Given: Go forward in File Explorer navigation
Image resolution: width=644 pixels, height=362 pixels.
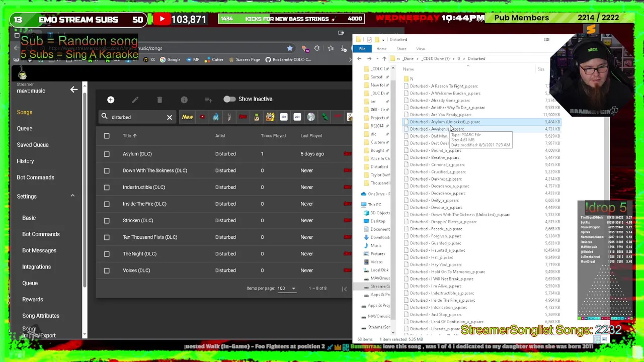Looking at the screenshot, I should [369, 59].
